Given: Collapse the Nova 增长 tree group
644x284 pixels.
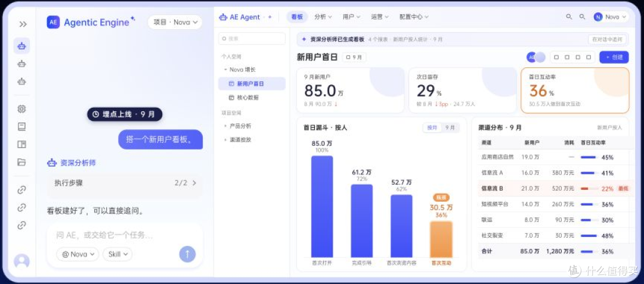Looking at the screenshot, I should click(225, 70).
